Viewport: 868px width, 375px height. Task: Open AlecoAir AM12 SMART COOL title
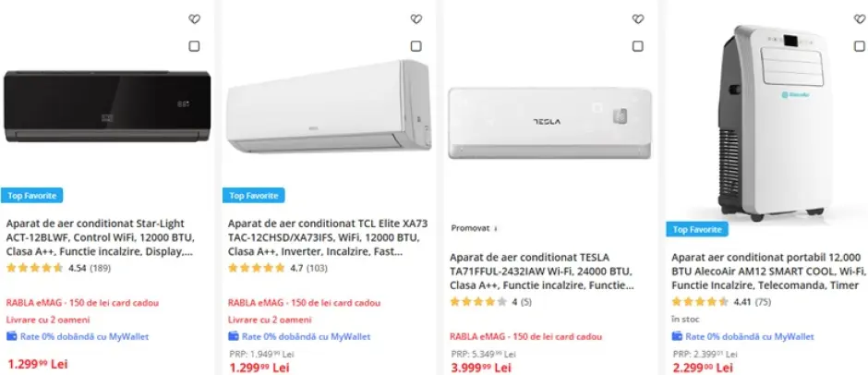point(768,272)
